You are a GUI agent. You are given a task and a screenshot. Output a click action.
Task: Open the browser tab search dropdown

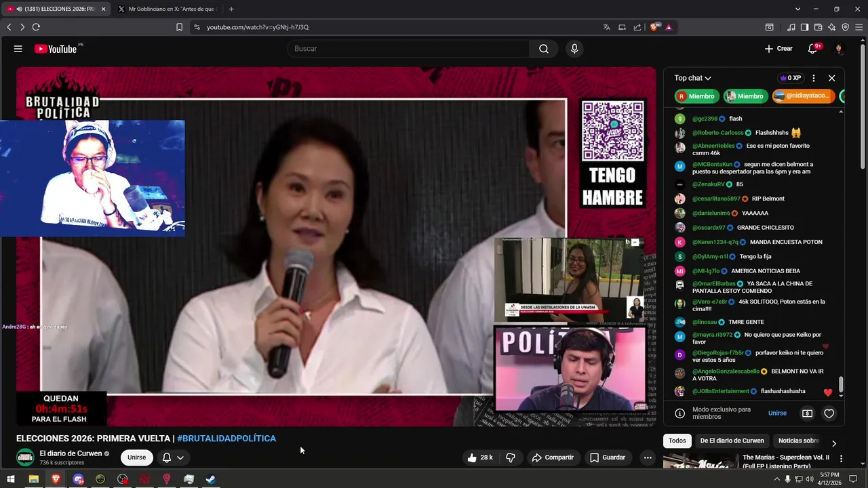tap(797, 9)
